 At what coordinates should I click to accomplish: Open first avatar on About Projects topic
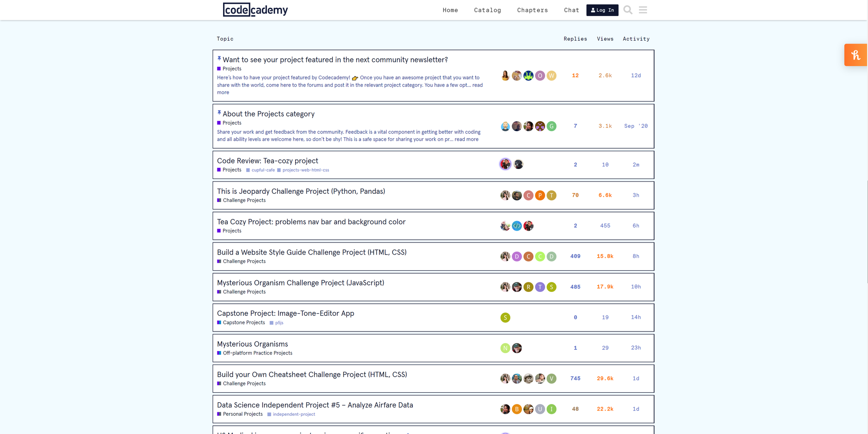pos(505,126)
